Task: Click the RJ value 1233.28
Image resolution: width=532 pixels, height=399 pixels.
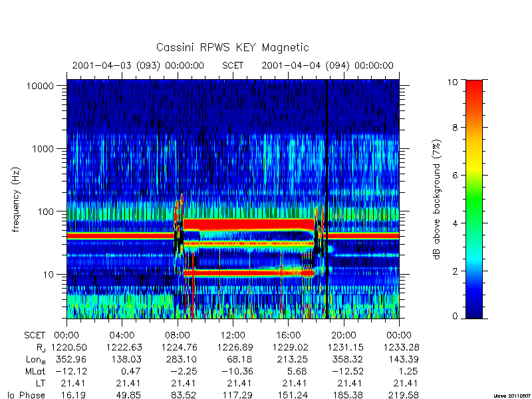Action: [402, 347]
